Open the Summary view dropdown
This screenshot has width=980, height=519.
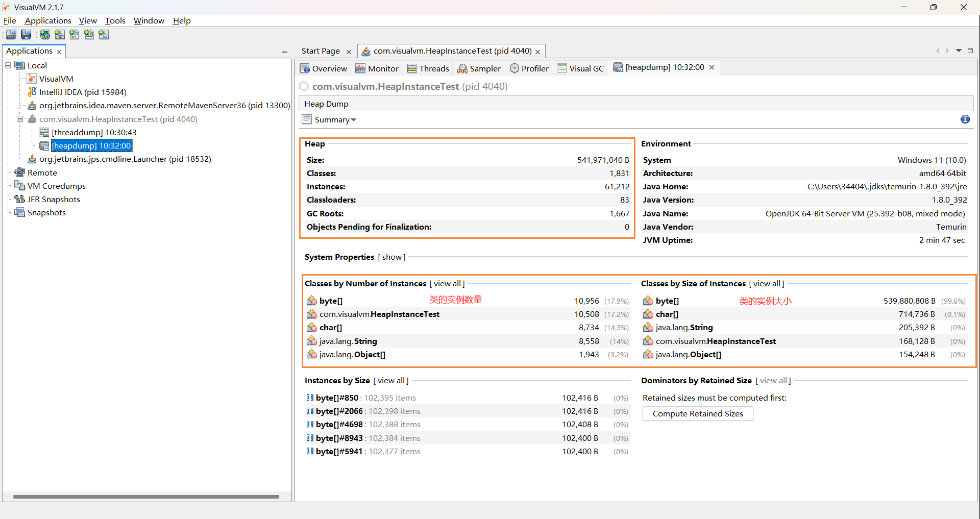pyautogui.click(x=354, y=120)
